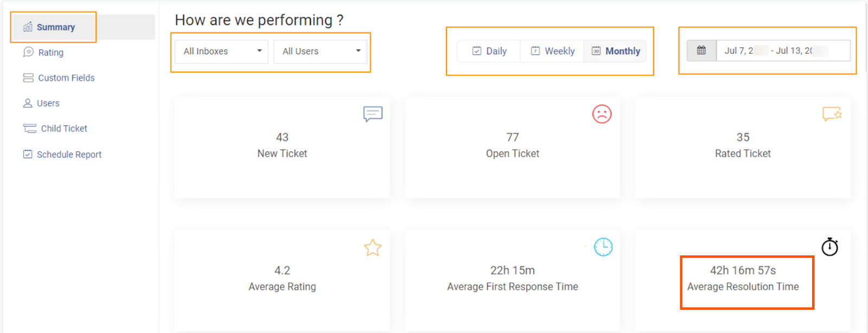
Task: Click the clock icon on First Response Time card
Action: click(x=603, y=247)
